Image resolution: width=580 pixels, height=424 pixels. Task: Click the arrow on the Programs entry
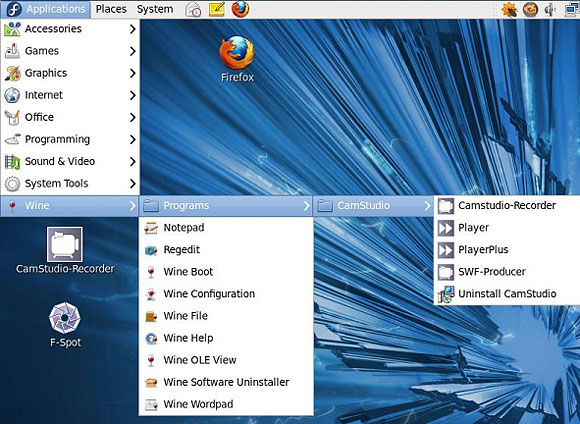coord(306,206)
